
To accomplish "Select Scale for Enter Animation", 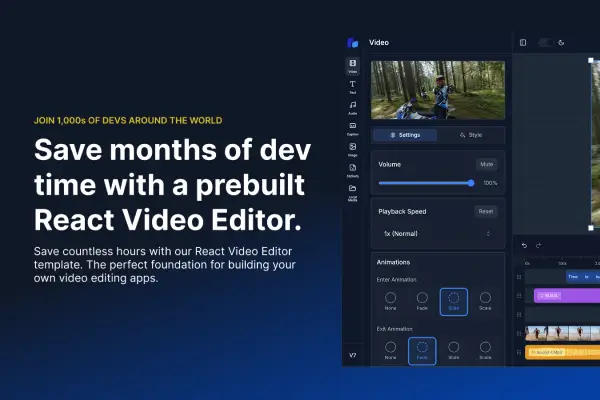I will tap(485, 302).
